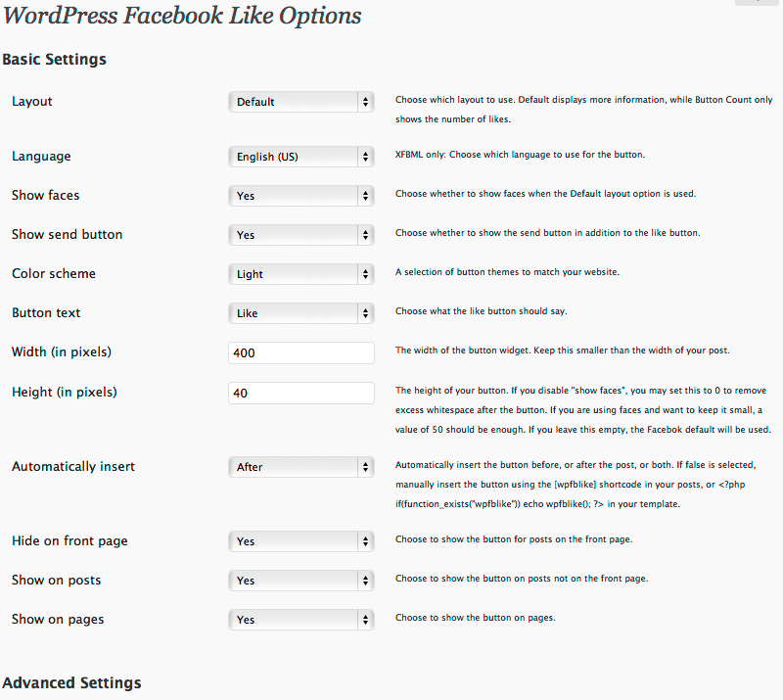Click stepper arrows on Layout select
The height and width of the screenshot is (700, 783).
365,102
